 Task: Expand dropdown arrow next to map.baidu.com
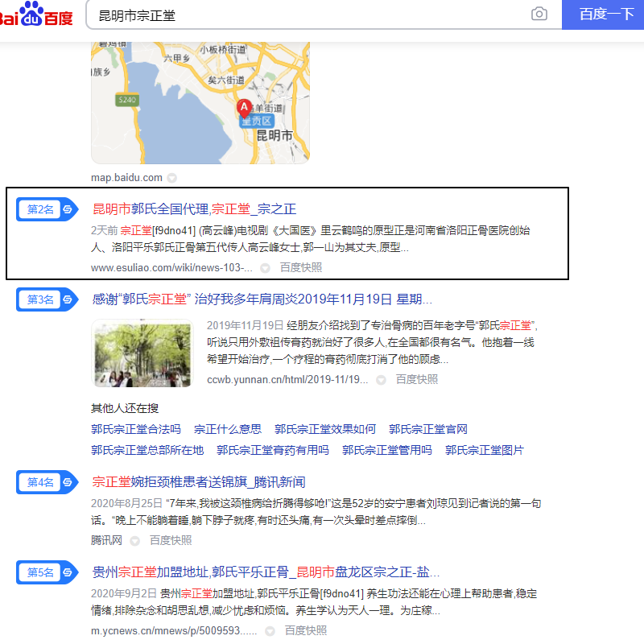coord(172,178)
